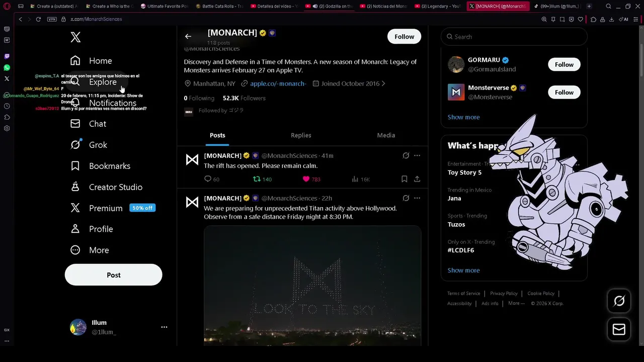View analytics of the 16K views post
This screenshot has height=362, width=644.
click(361, 179)
